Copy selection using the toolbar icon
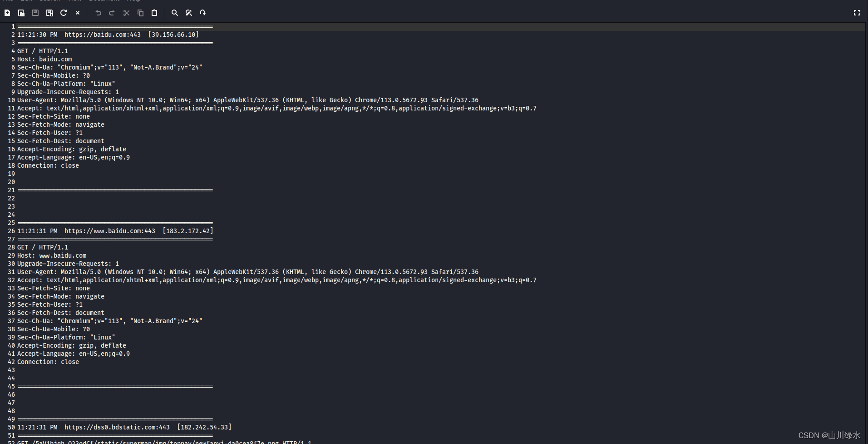 coord(140,13)
